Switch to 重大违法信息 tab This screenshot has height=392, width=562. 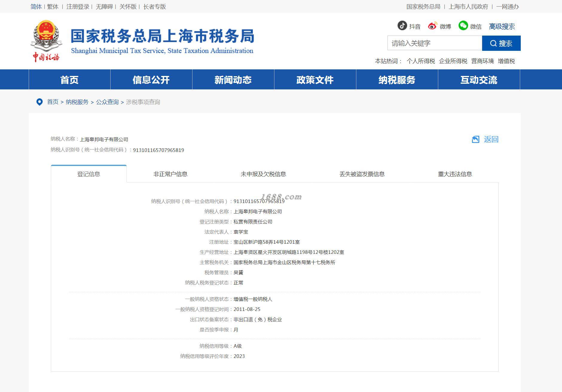pos(455,174)
